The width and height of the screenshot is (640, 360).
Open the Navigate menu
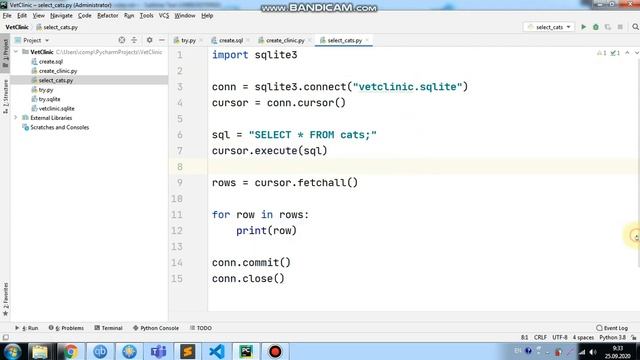61,16
